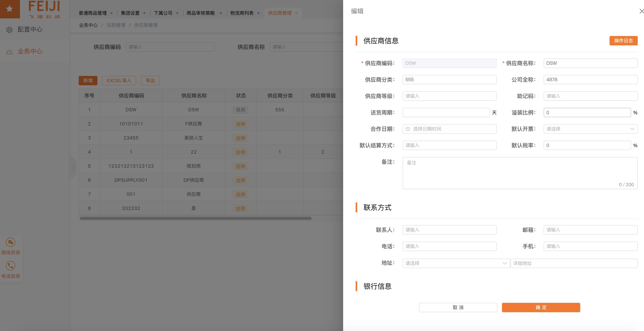Switch to 集团设置 tab
This screenshot has height=331, width=644.
click(x=130, y=13)
